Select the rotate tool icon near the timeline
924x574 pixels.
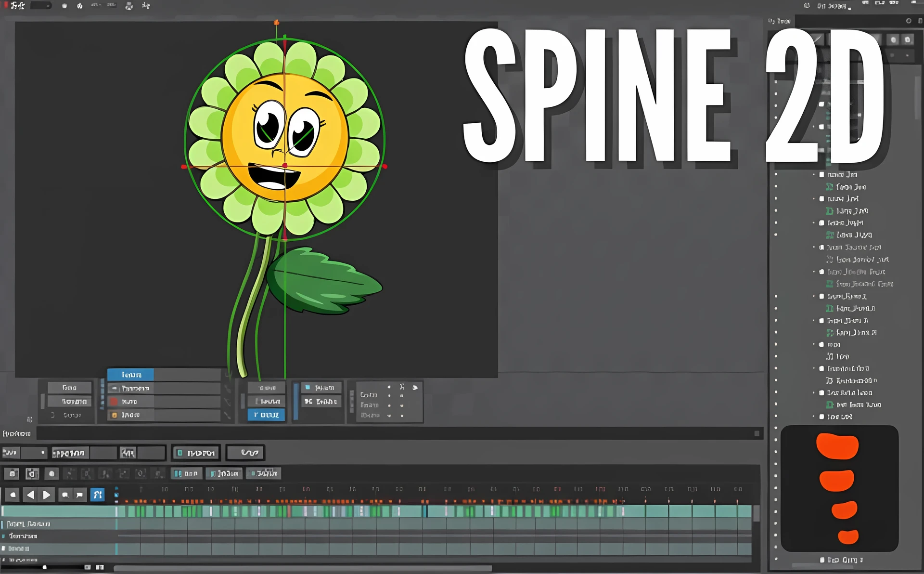[x=140, y=473]
